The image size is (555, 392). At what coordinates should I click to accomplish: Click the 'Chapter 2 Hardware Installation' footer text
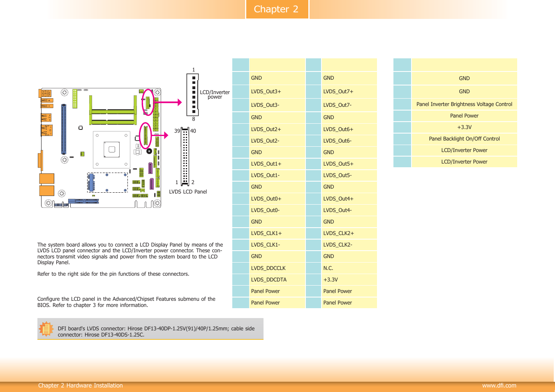click(81, 385)
